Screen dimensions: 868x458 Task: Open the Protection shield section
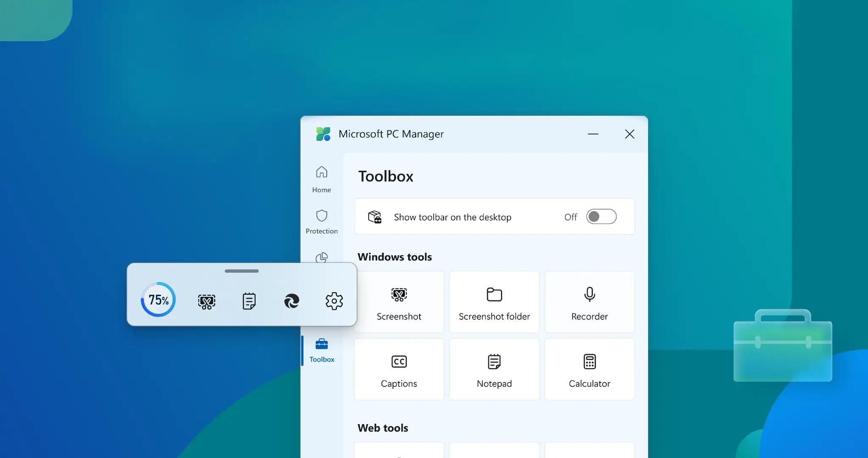[x=322, y=222]
